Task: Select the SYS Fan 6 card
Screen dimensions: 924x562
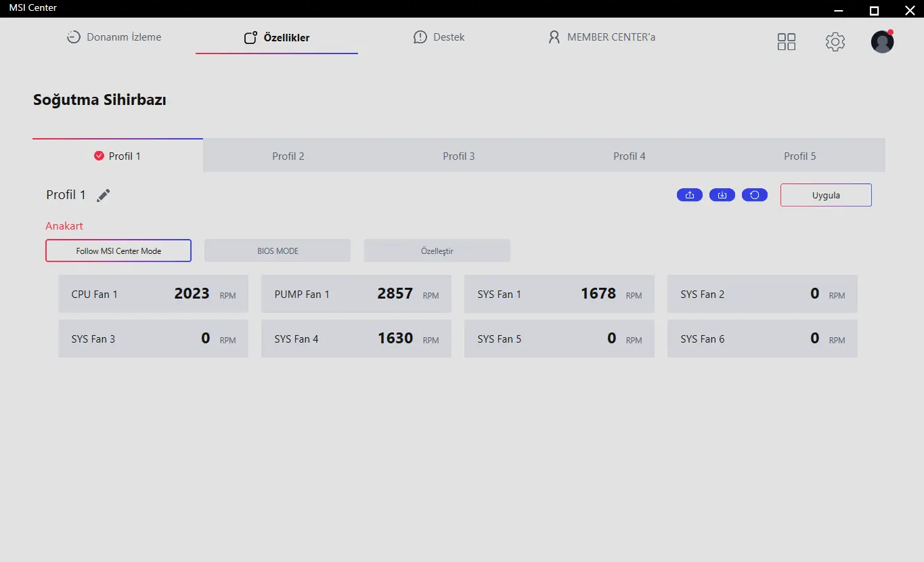Action: coord(762,339)
